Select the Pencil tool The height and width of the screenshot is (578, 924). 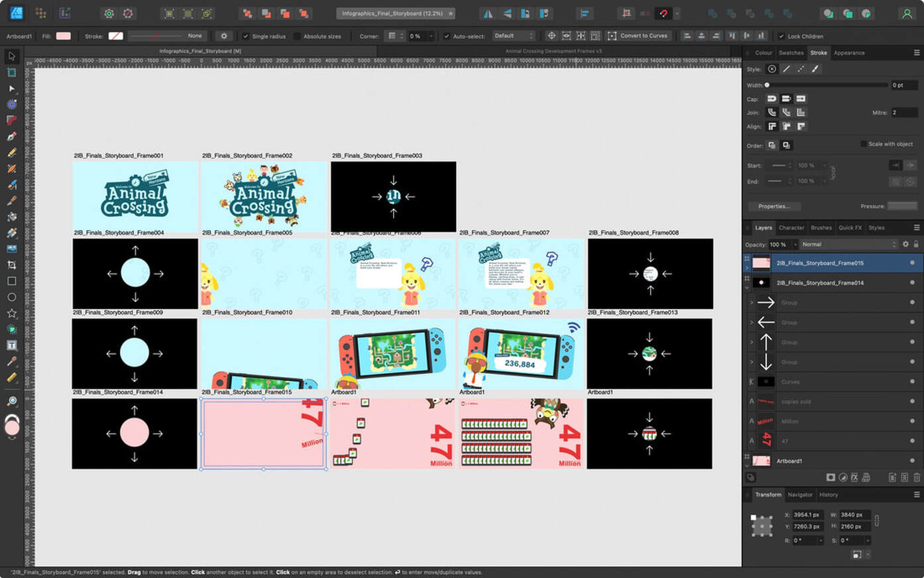click(x=12, y=152)
